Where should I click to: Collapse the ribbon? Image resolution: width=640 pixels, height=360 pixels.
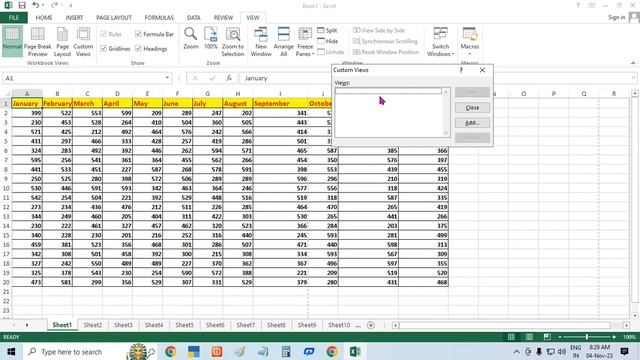click(633, 63)
